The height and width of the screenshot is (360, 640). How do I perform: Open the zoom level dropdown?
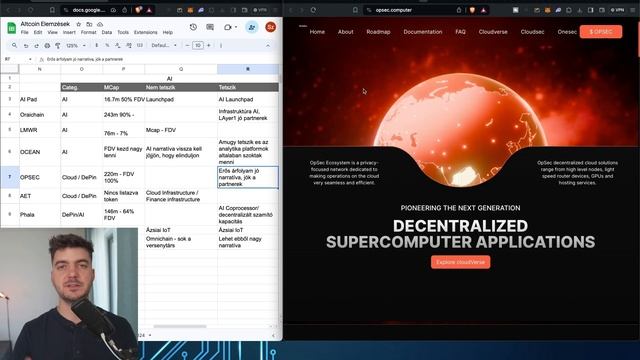(76, 45)
